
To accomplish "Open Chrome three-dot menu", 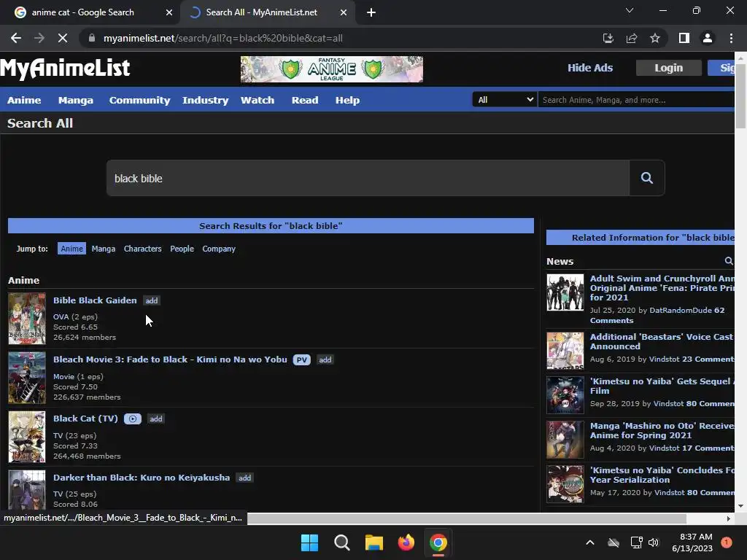I will 731,38.
